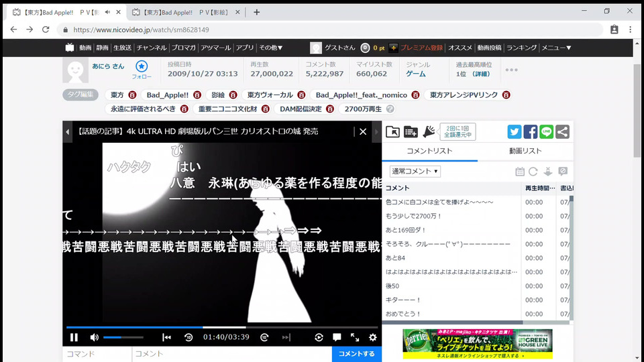This screenshot has height=362, width=644.
Task: Share video via LINE
Action: click(x=546, y=132)
